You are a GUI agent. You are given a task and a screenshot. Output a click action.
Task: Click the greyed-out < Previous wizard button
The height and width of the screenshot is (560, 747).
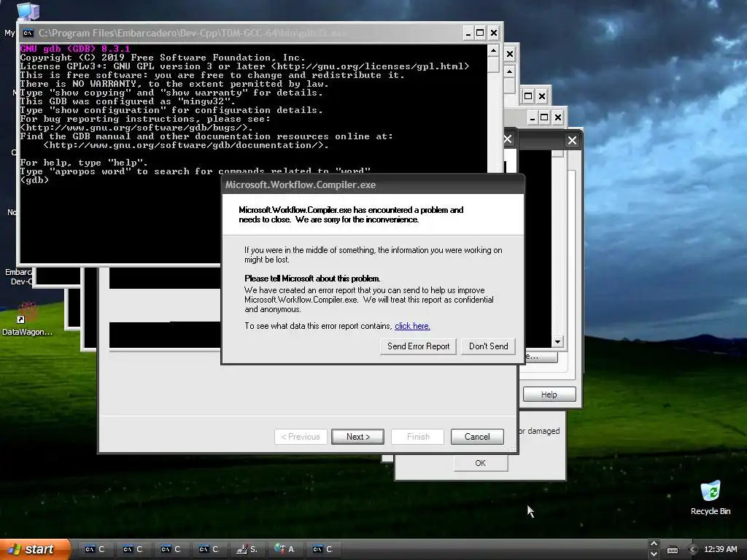point(301,437)
